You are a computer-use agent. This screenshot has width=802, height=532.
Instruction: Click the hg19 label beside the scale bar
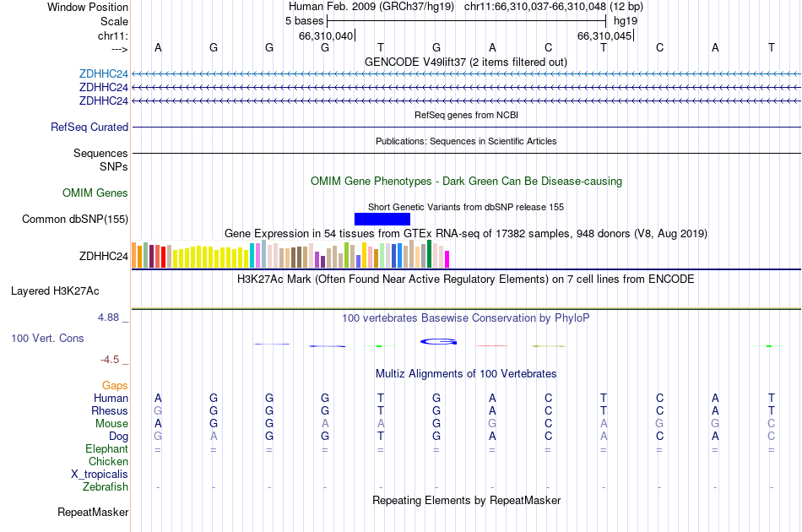click(x=625, y=21)
